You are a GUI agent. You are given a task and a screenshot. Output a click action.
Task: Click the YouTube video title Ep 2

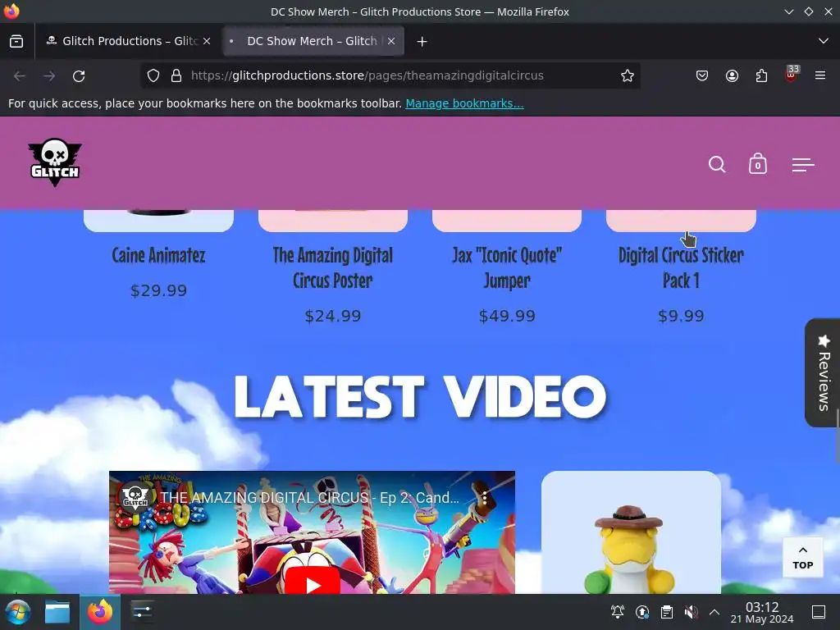tap(309, 498)
